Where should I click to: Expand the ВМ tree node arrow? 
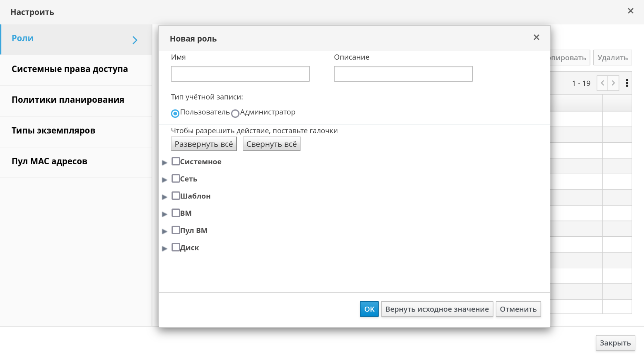[x=165, y=214]
